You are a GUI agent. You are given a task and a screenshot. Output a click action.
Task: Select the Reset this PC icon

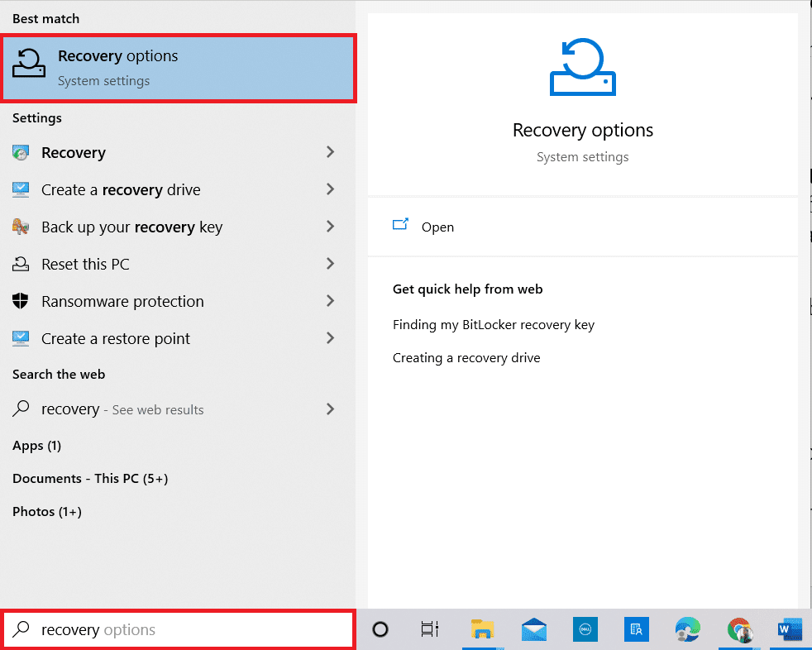(x=22, y=264)
